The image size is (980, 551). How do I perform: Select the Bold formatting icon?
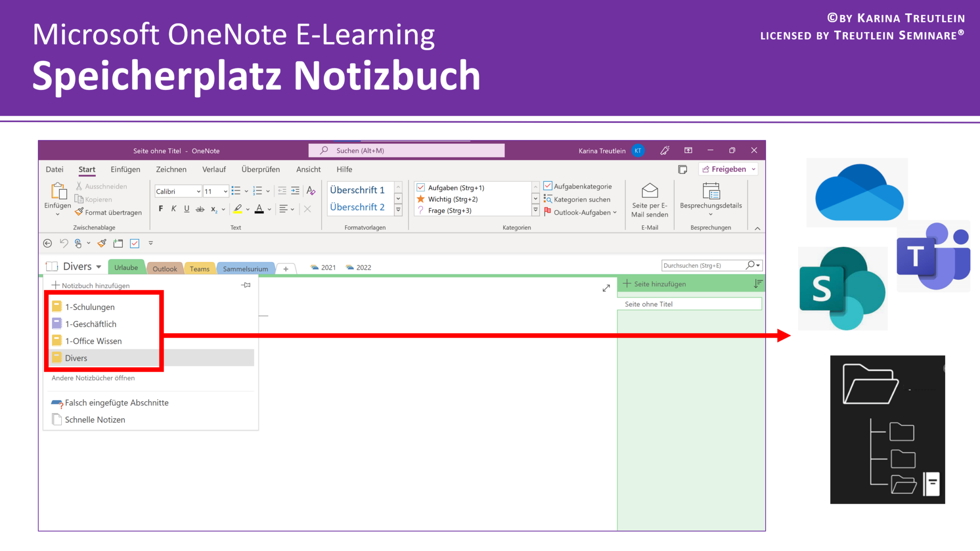coord(161,209)
